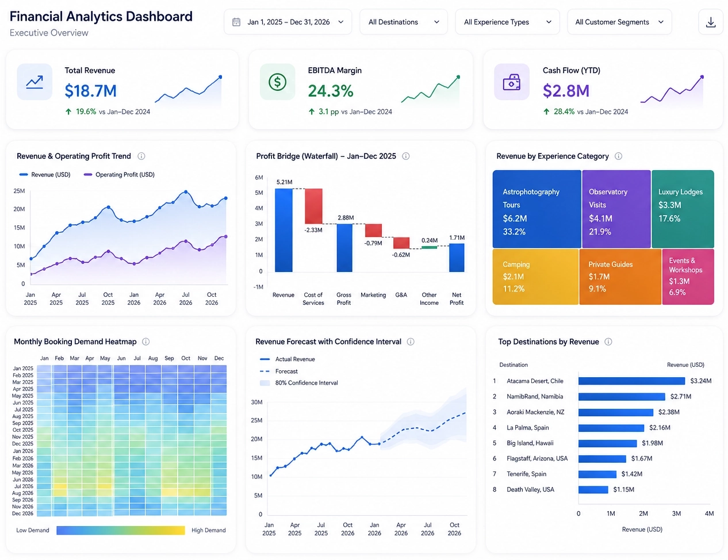This screenshot has width=728, height=560.
Task: Click the EBITDA Margin 24.3% value
Action: 331,91
